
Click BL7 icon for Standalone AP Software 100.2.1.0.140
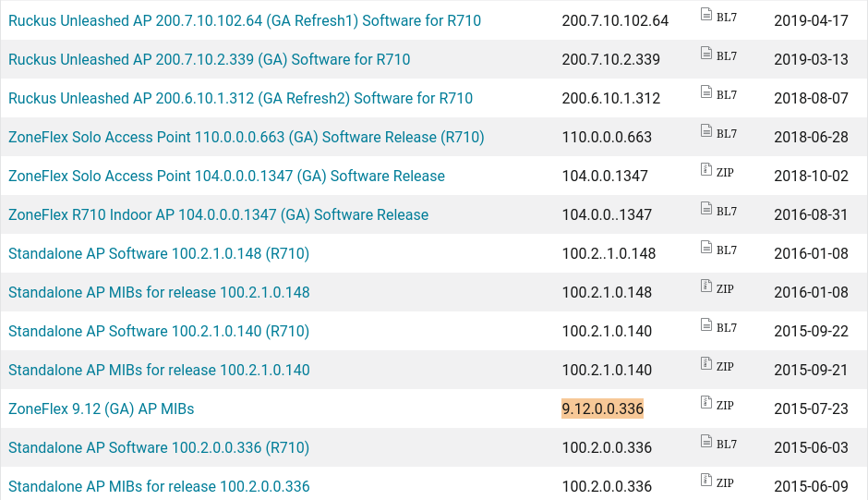click(x=705, y=324)
